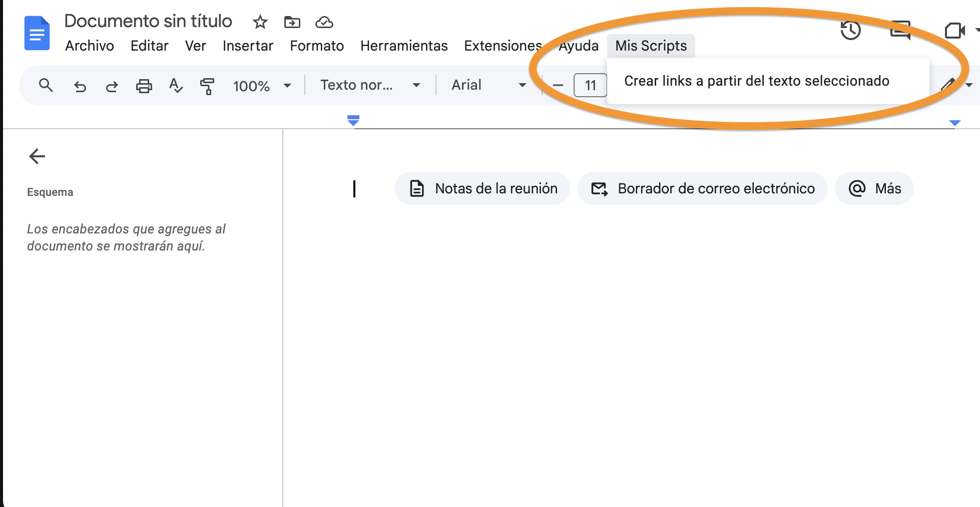This screenshot has width=980, height=507.
Task: Click the document title Documento sin título
Action: tap(148, 21)
